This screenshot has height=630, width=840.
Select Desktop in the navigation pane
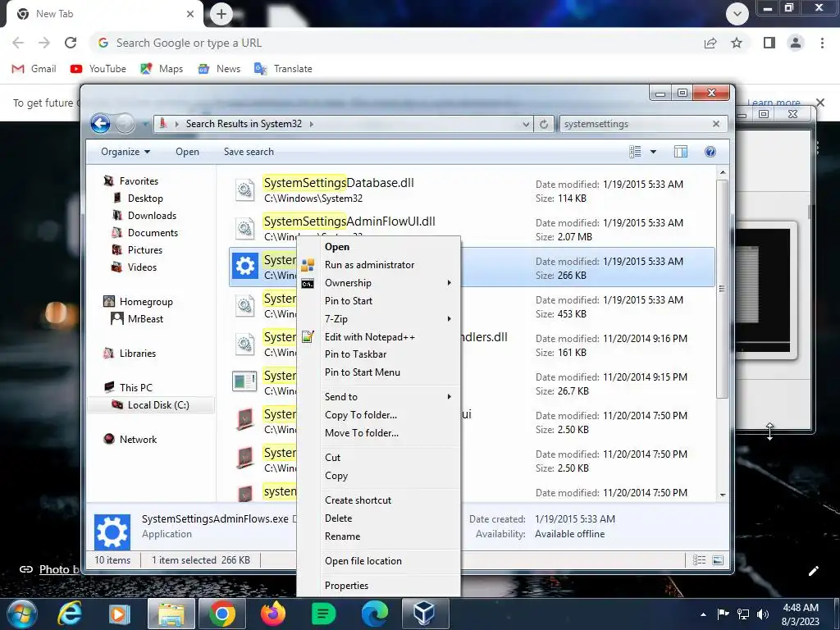coord(144,199)
